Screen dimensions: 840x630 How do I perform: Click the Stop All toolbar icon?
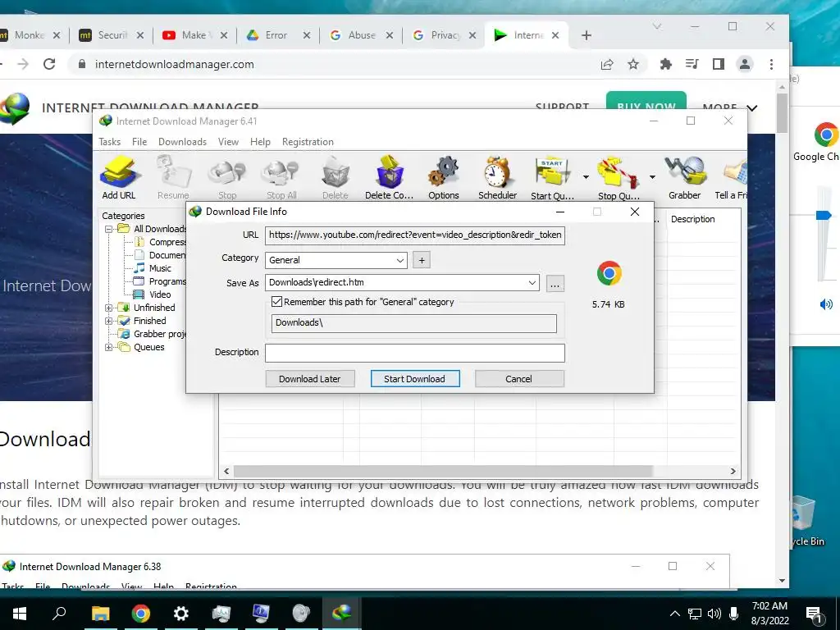coord(281,177)
